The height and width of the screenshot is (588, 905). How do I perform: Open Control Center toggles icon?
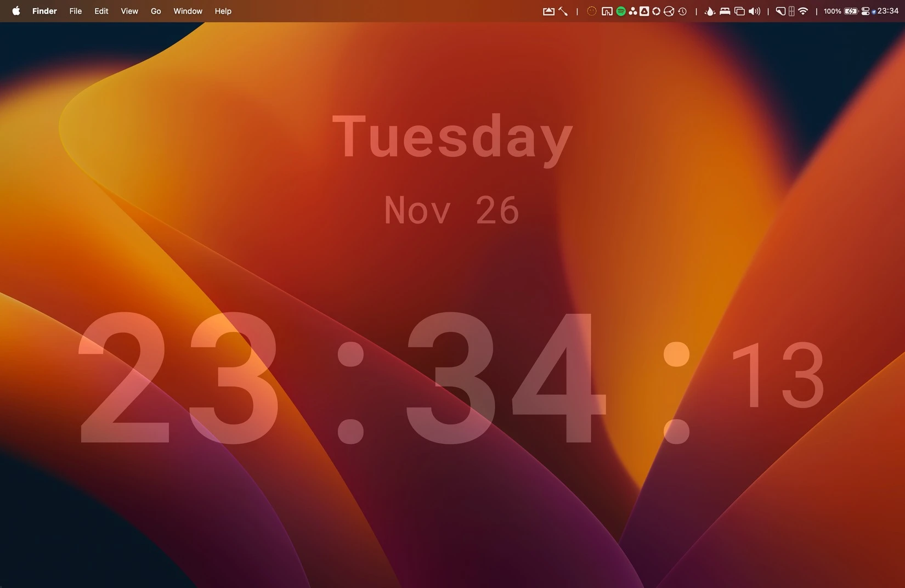(866, 11)
